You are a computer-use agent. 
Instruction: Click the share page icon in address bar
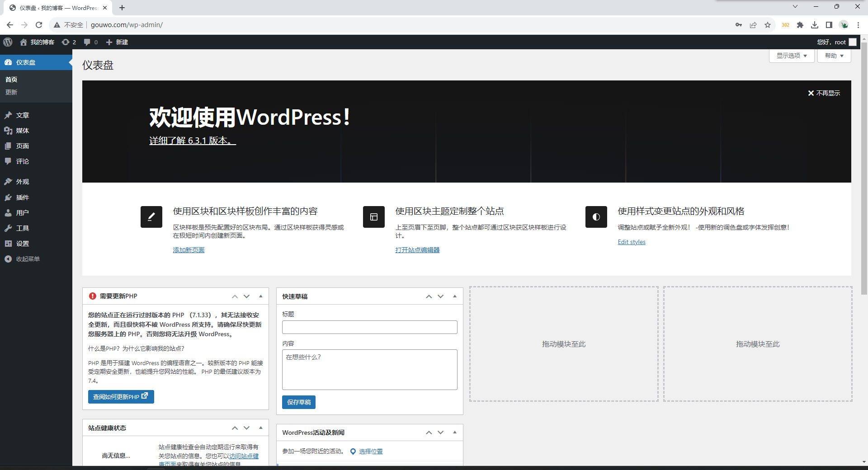753,25
